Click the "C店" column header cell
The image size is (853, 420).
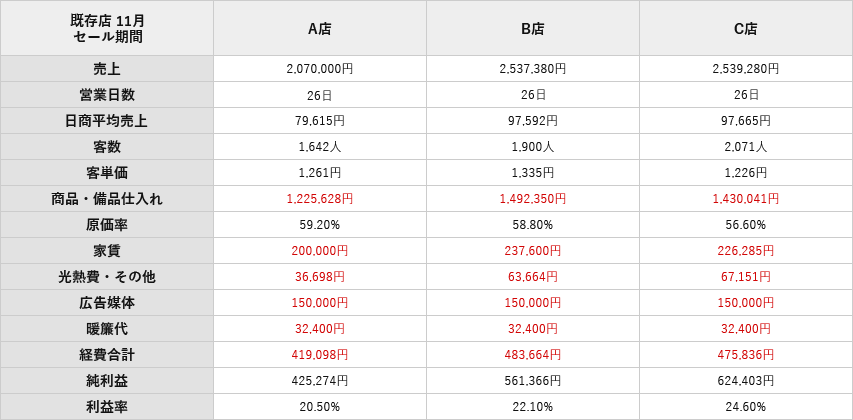click(746, 29)
